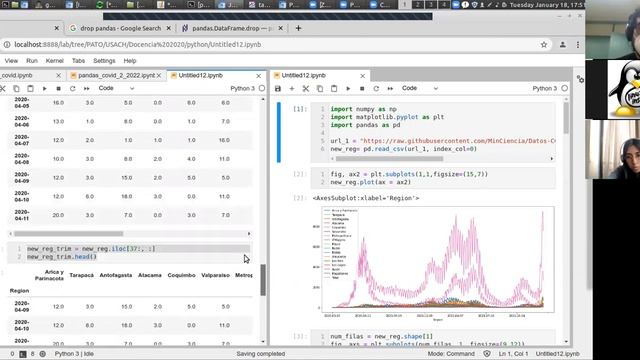Open browser three-dot menu
Image resolution: width=640 pixels, height=360 pixels.
click(x=578, y=45)
